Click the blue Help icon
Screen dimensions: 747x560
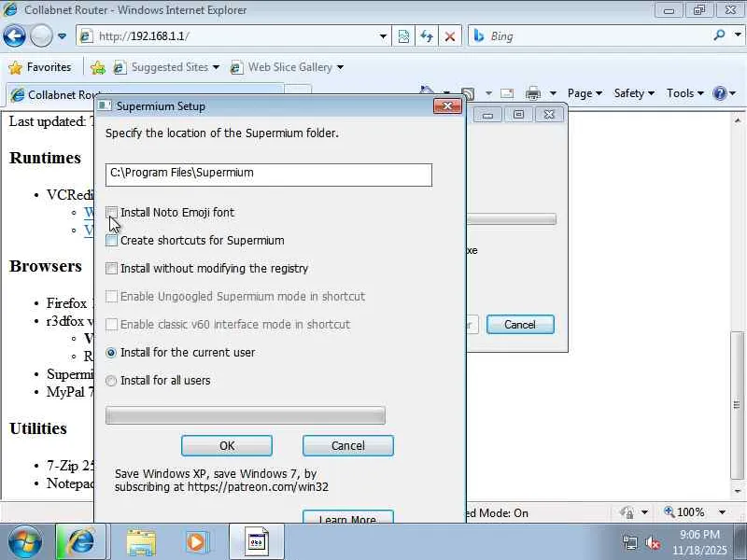tap(719, 93)
